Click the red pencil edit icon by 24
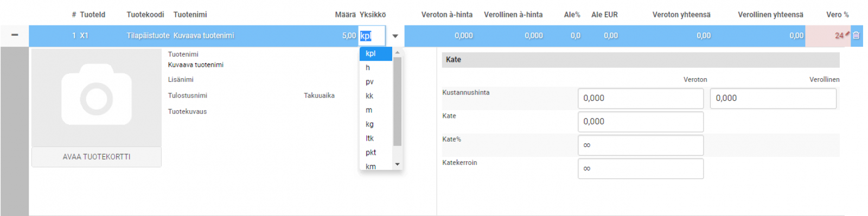 (847, 34)
